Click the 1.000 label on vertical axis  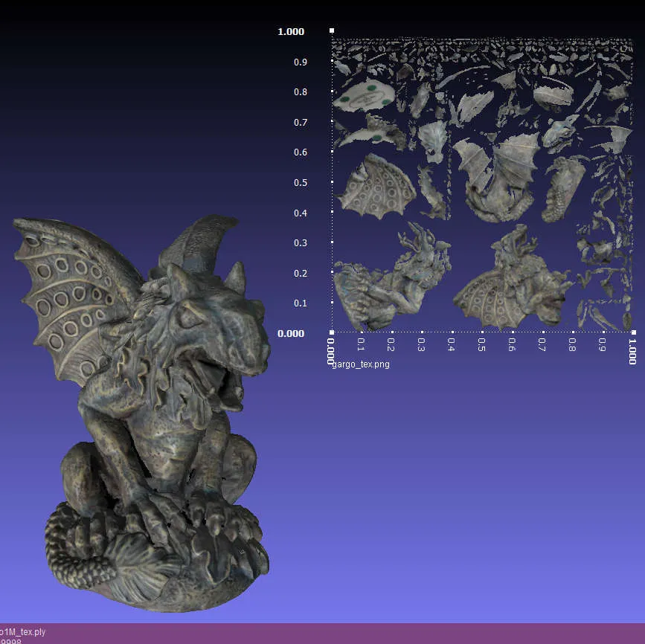coord(291,31)
